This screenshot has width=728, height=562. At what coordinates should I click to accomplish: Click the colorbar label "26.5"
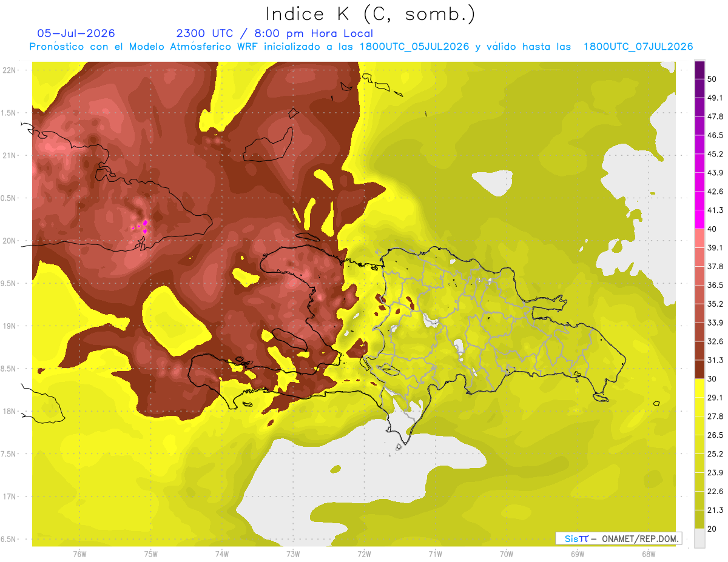point(715,435)
